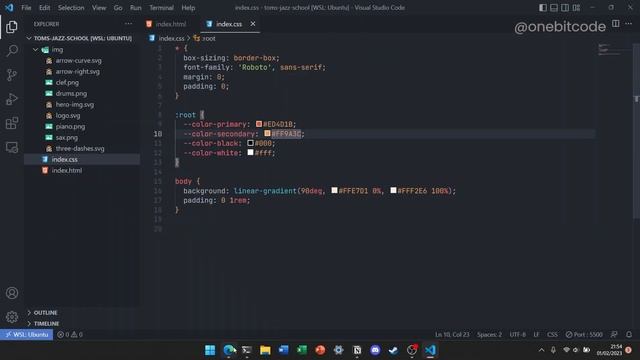Screen dimensions: 640x360
Task: Click the #000 color swatch
Action: (250, 143)
